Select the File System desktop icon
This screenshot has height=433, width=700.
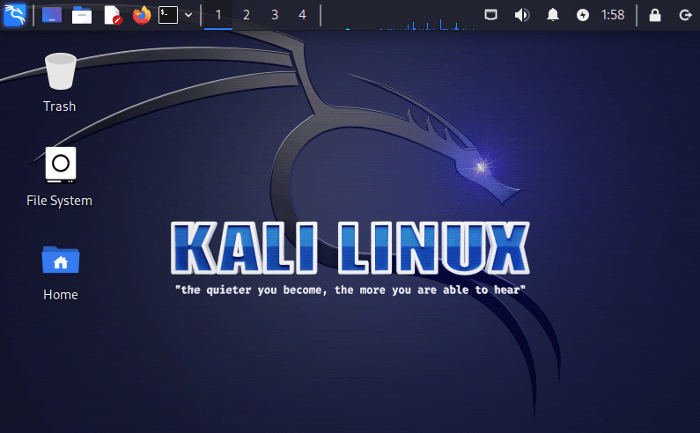click(x=59, y=177)
